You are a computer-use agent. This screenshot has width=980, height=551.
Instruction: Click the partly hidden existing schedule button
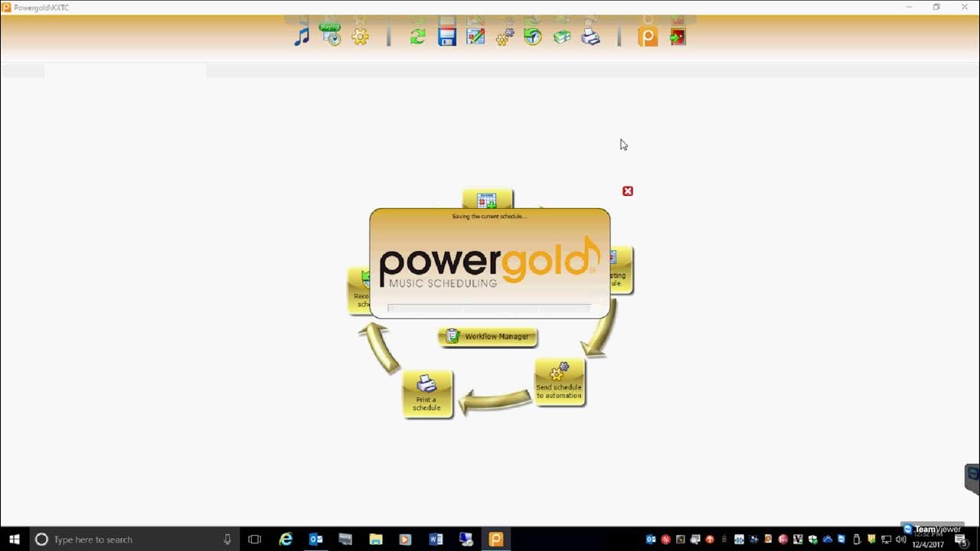(x=621, y=269)
